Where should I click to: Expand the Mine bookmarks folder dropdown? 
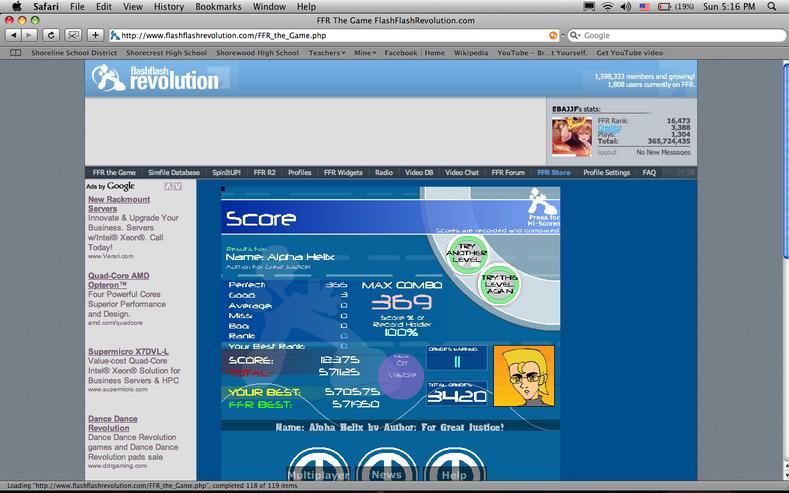(x=365, y=53)
